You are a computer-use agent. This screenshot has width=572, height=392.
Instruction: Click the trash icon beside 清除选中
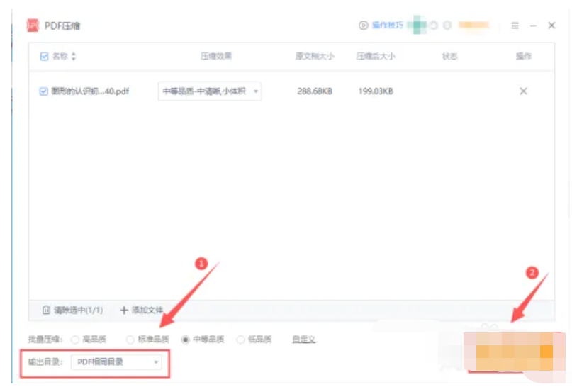coord(46,310)
